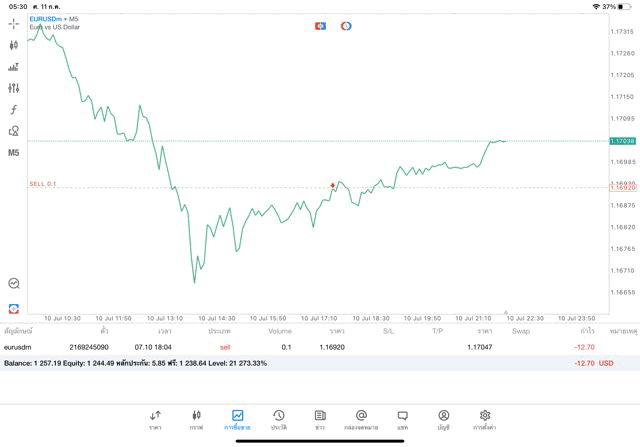This screenshot has width=640, height=447.
Task: Open the News (ข่าว) tab
Action: (320, 419)
